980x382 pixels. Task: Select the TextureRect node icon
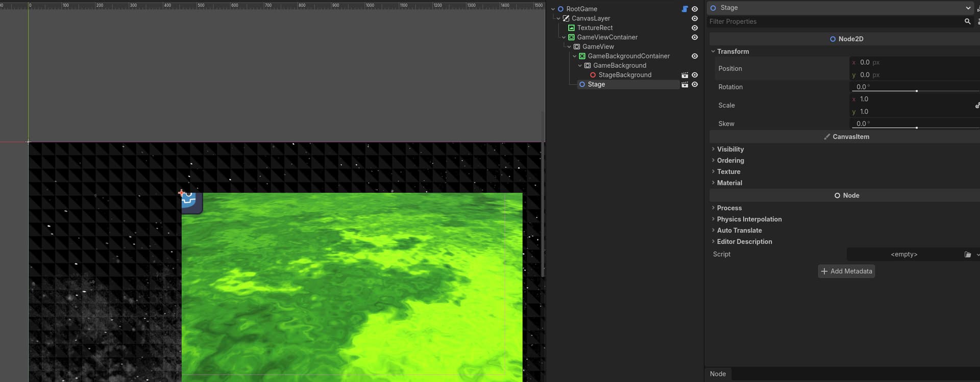[571, 28]
